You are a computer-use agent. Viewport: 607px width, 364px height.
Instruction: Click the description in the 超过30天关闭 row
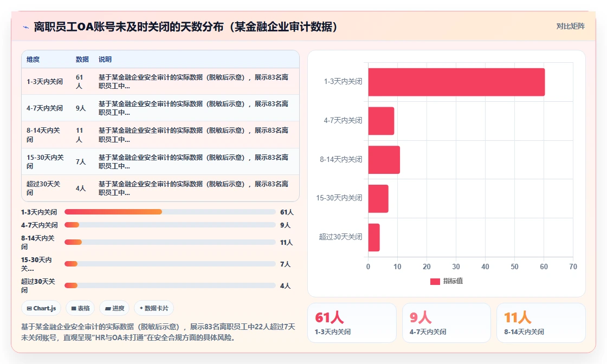coord(193,188)
